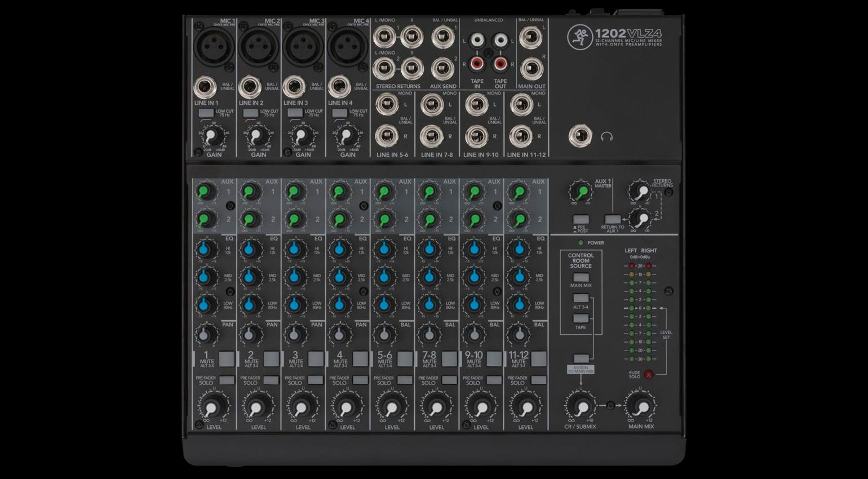This screenshot has height=479, width=868.
Task: Enable Pre Fader Solo on channel 9-10
Action: 494,380
